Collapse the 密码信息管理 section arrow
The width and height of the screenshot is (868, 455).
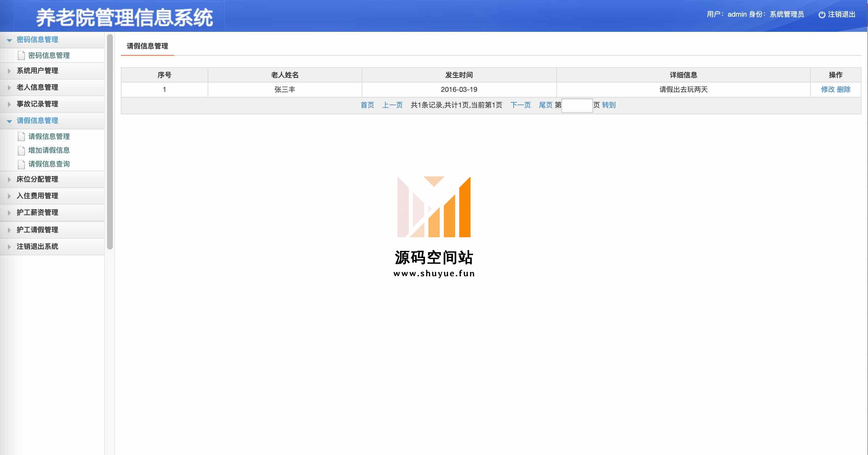pyautogui.click(x=9, y=40)
